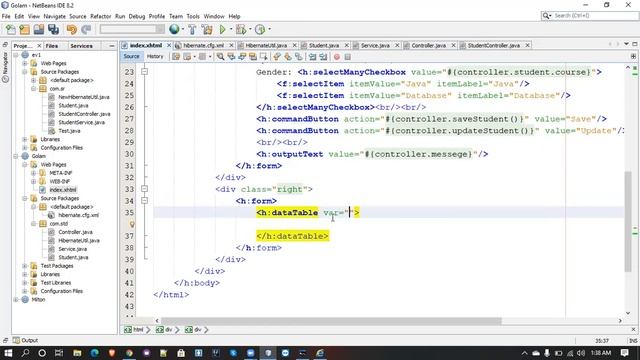
Task: Click Clean and Build broom icon
Action: [207, 29]
